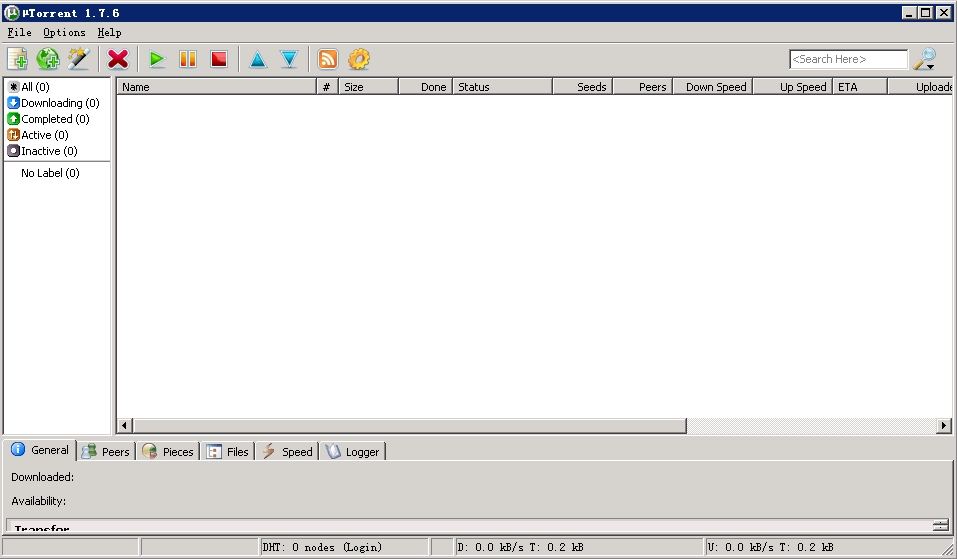This screenshot has width=957, height=559.
Task: Click the horizontal scrollbar thumb
Action: [410, 425]
